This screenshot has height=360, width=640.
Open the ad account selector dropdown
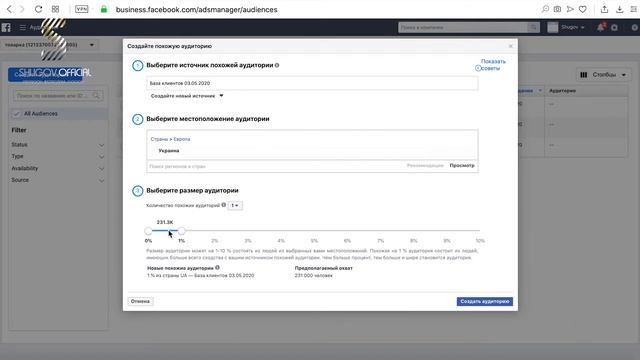tap(49, 44)
